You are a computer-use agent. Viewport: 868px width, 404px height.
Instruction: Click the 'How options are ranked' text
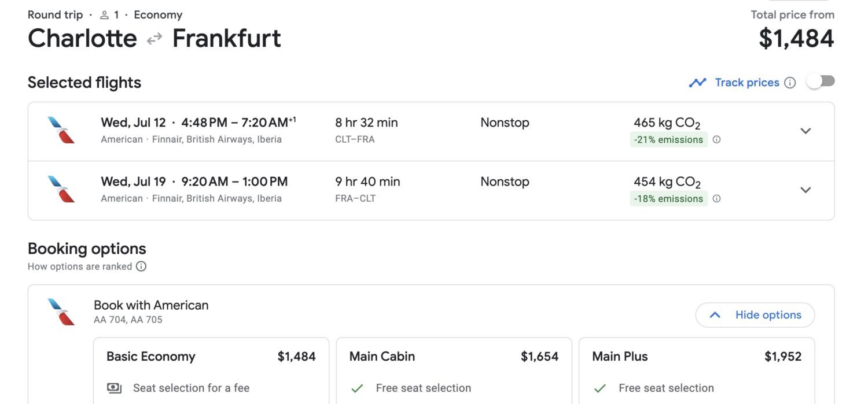pos(80,266)
